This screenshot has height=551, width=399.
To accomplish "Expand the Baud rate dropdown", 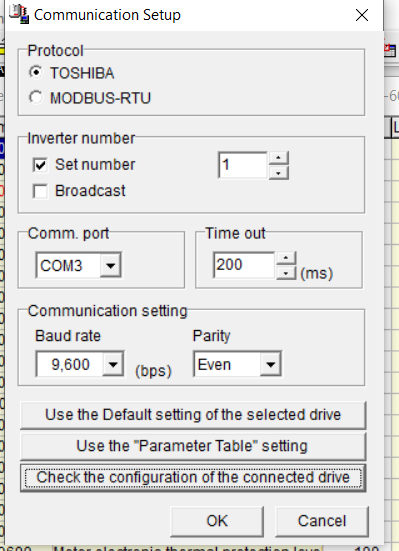I will point(113,364).
